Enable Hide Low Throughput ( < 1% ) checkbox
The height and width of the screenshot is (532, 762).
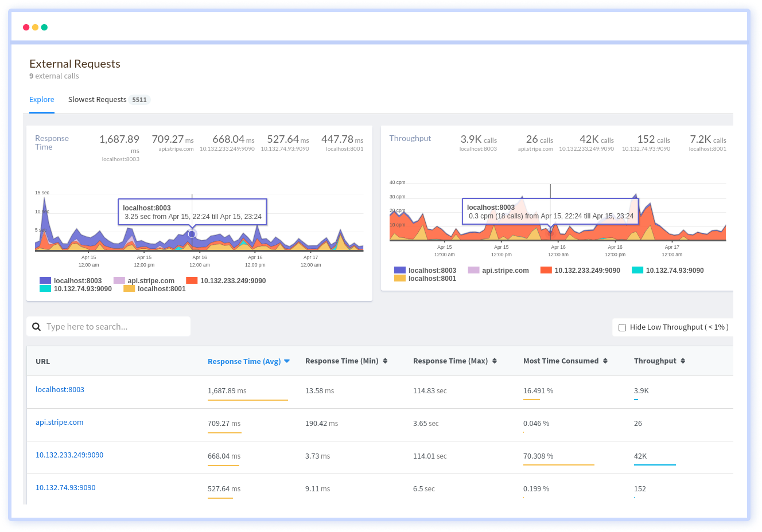coord(623,327)
